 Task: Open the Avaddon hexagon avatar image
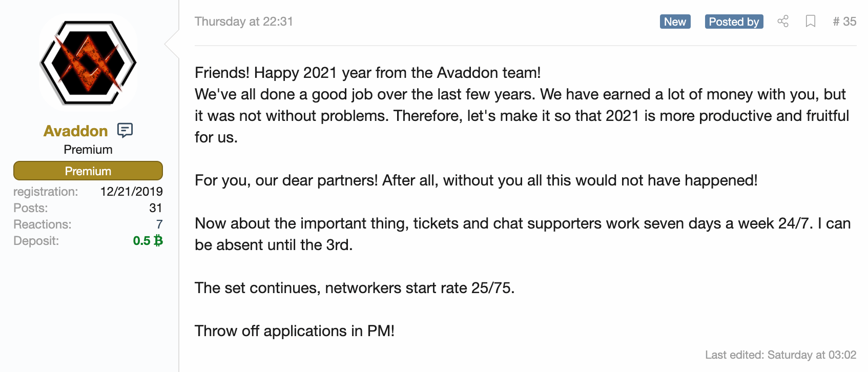(88, 63)
